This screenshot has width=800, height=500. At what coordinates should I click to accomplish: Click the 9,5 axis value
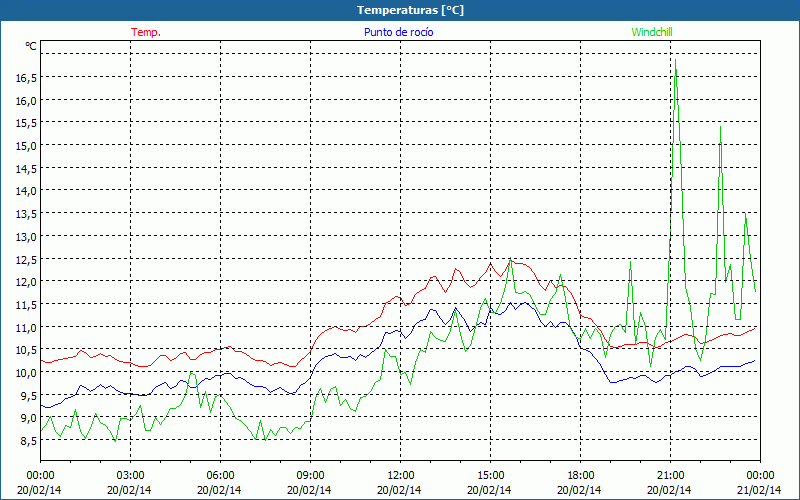tap(28, 395)
